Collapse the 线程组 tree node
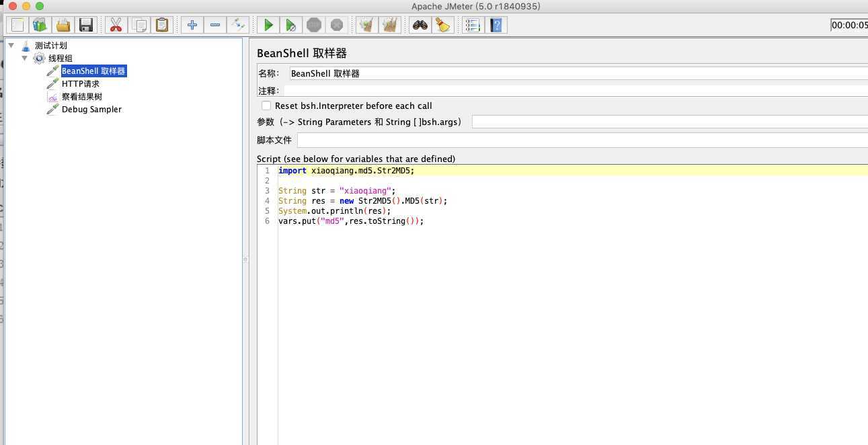 [25, 58]
